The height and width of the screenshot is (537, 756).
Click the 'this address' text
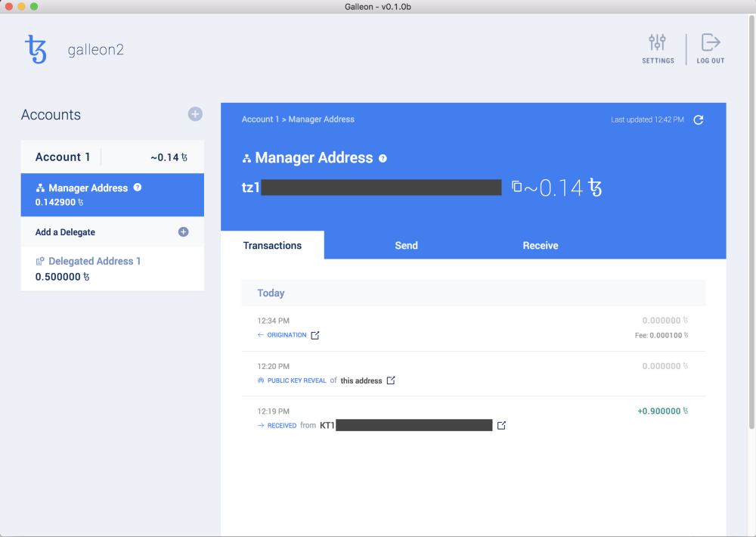point(361,380)
